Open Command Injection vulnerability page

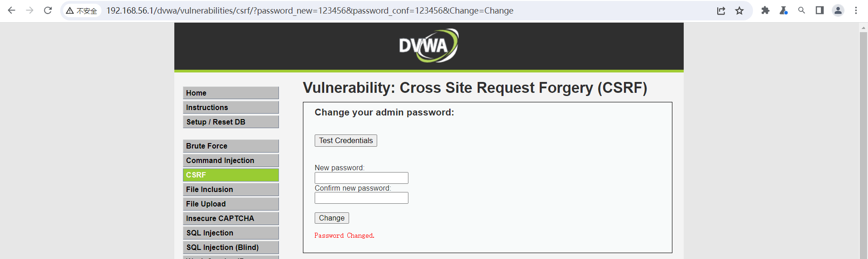point(230,160)
